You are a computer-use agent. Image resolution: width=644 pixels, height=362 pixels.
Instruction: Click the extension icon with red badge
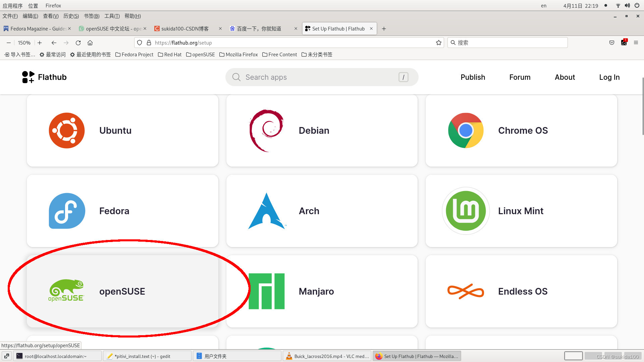tap(624, 42)
